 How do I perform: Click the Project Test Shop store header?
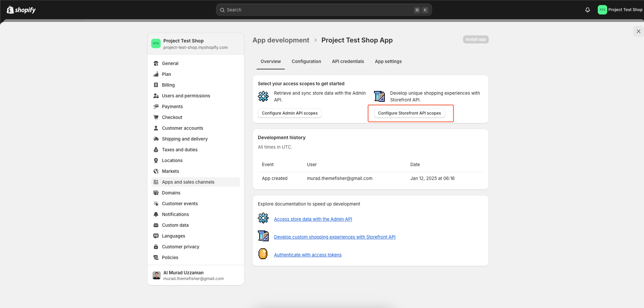(196, 44)
